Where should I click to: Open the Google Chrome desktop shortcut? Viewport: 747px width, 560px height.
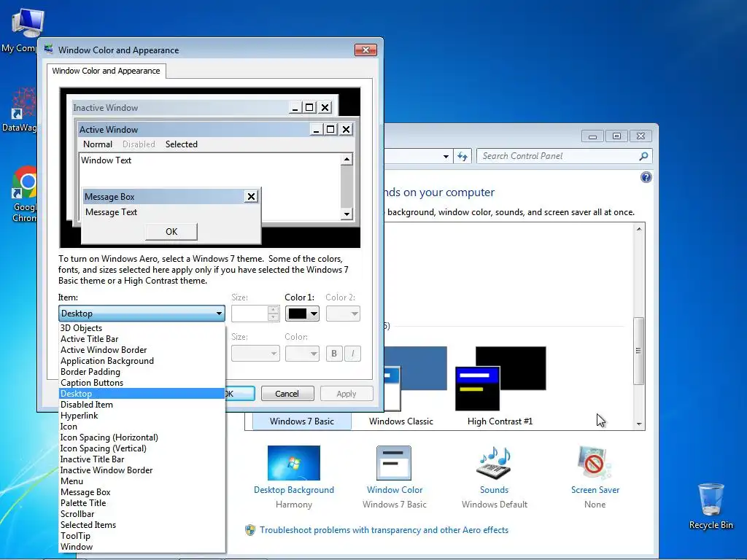pos(24,194)
